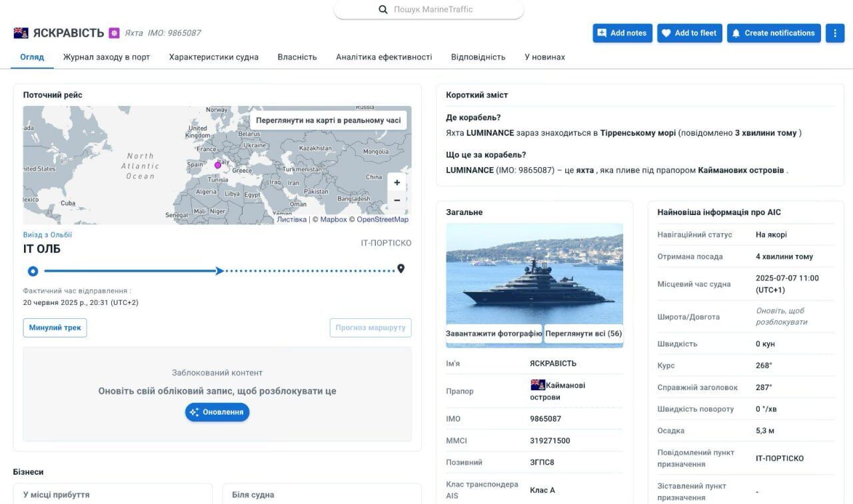Click Прогноз маршруту button
The height and width of the screenshot is (504, 853).
(371, 328)
